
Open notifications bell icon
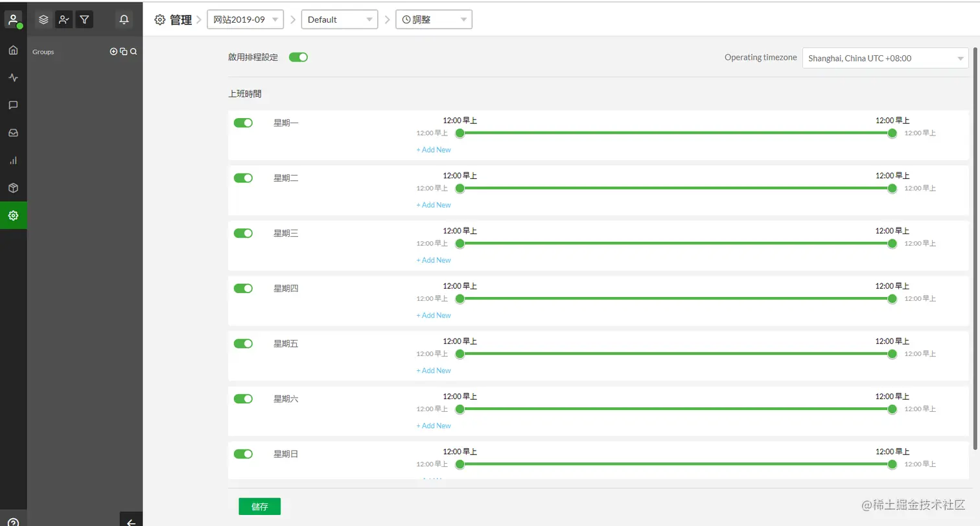(124, 19)
